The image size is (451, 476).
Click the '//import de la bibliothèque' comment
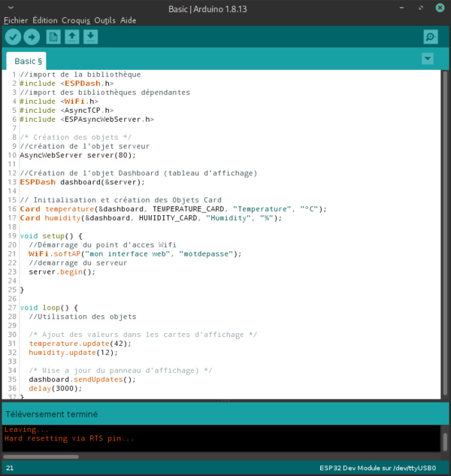[x=80, y=74]
